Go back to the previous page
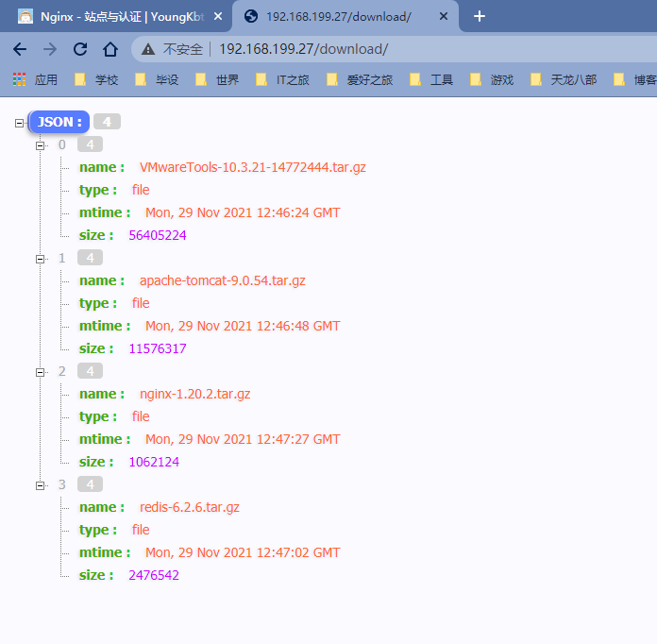657x644 pixels. 20,49
